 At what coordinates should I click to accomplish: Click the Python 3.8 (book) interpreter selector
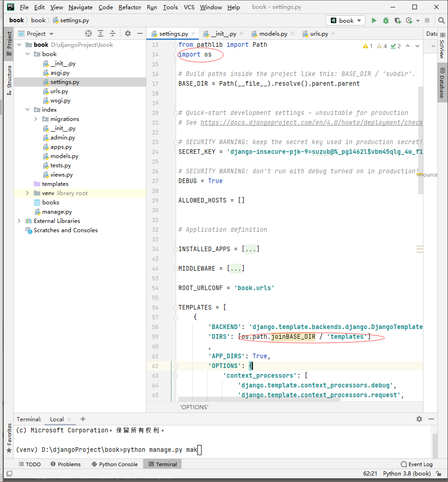(x=407, y=474)
